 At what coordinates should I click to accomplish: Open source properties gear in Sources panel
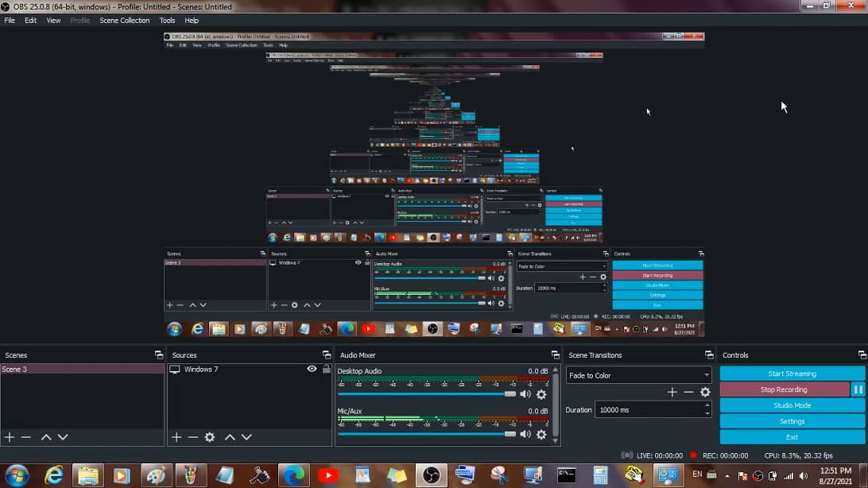coord(210,437)
